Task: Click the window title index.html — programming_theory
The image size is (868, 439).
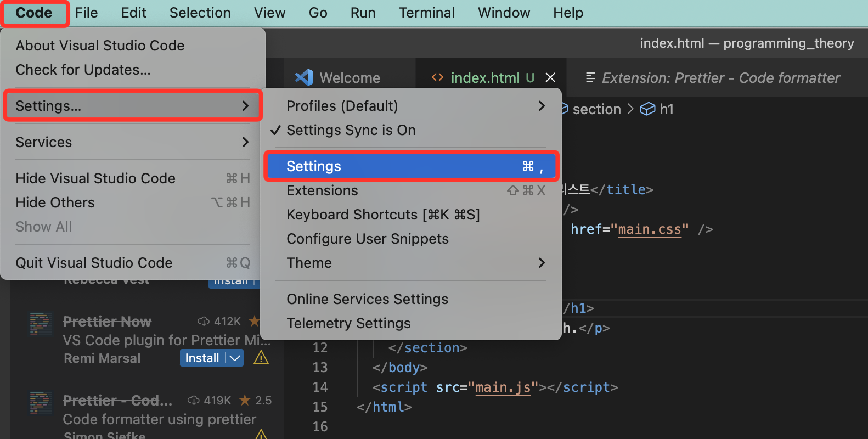Action: point(747,43)
